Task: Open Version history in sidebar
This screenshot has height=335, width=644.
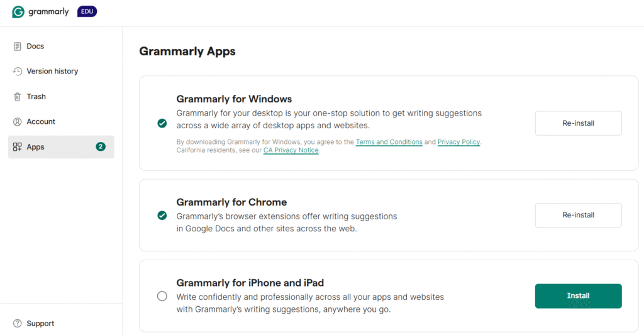Action: coord(52,72)
